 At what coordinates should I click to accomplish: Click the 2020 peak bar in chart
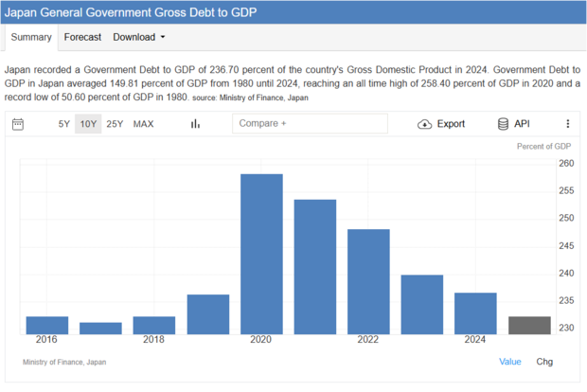[261, 254]
